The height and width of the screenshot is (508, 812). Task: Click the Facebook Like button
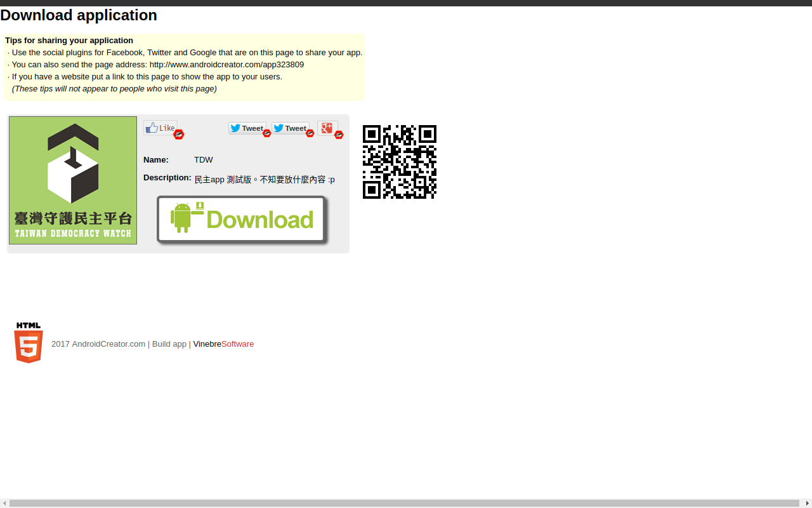(160, 128)
